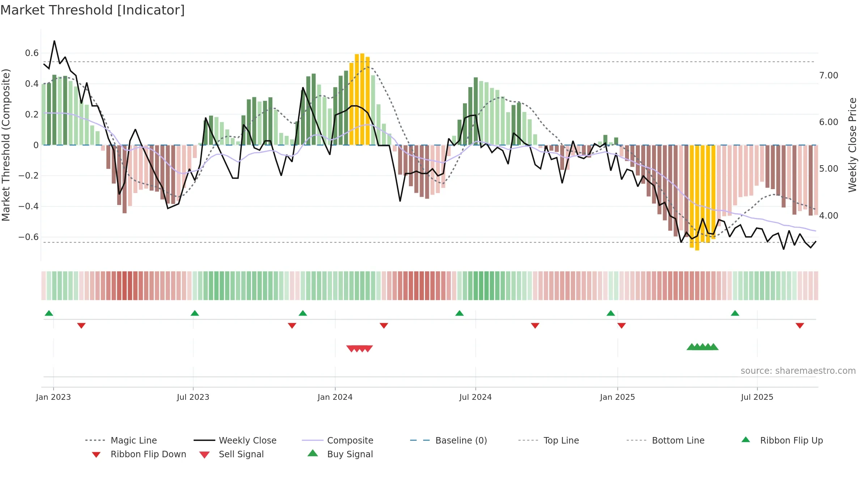Click the red Ribbon Flip Down marker in Nov 2023
Image resolution: width=868 pixels, height=488 pixels.
[292, 326]
